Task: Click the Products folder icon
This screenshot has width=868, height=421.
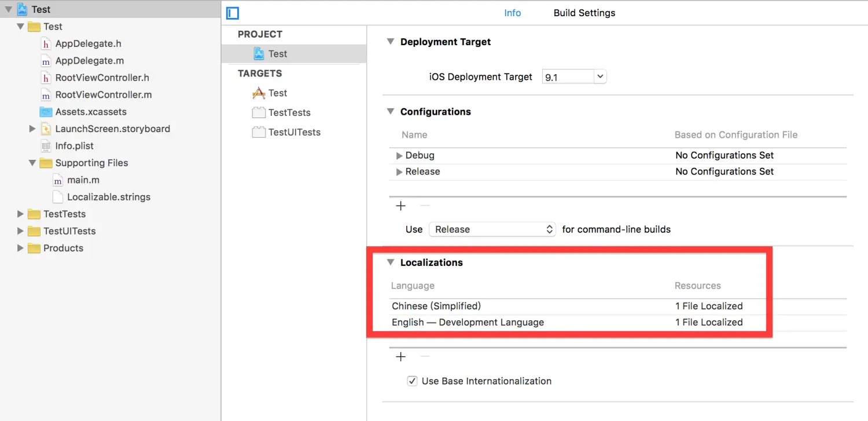Action: pyautogui.click(x=34, y=248)
